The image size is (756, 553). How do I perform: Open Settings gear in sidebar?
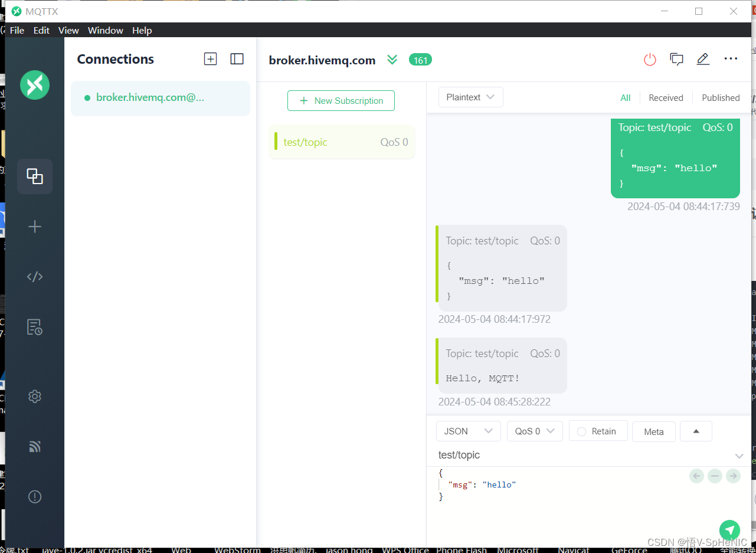[35, 397]
